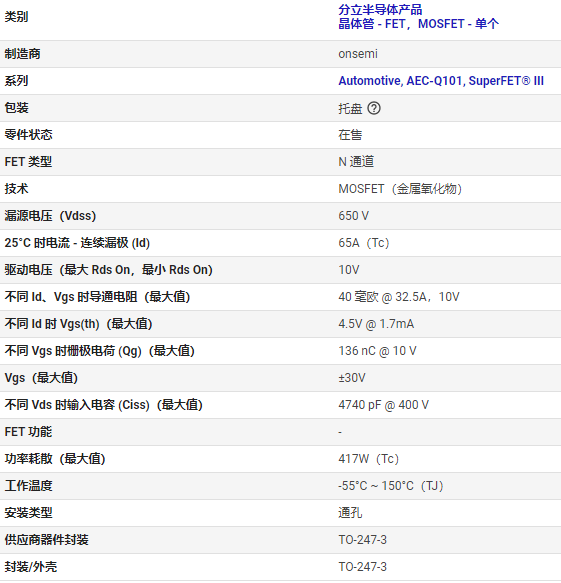This screenshot has height=583, width=561.
Task: Click the N 通道 FET type value
Action: click(356, 162)
